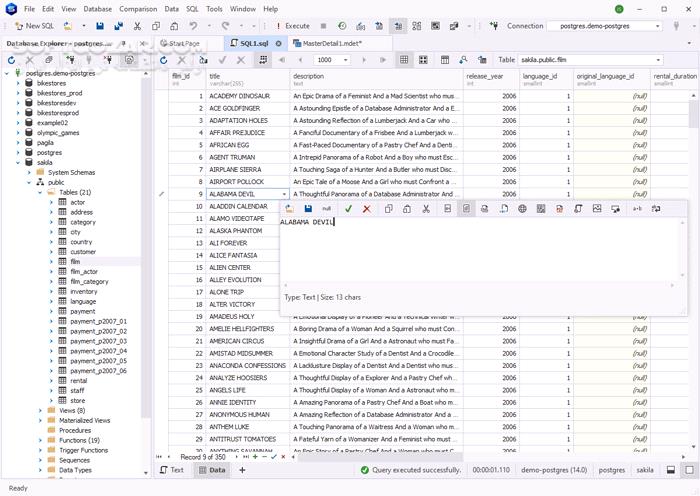Switch to card view in the data toolbar
The height and width of the screenshot is (496, 700).
click(x=423, y=60)
